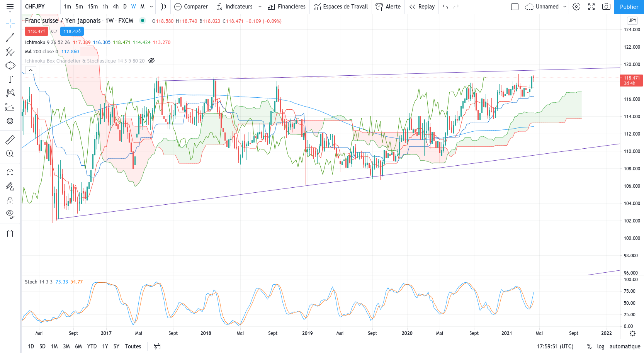Viewport: 644px width, 353px height.
Task: Open the emoji icons tool
Action: point(10,121)
